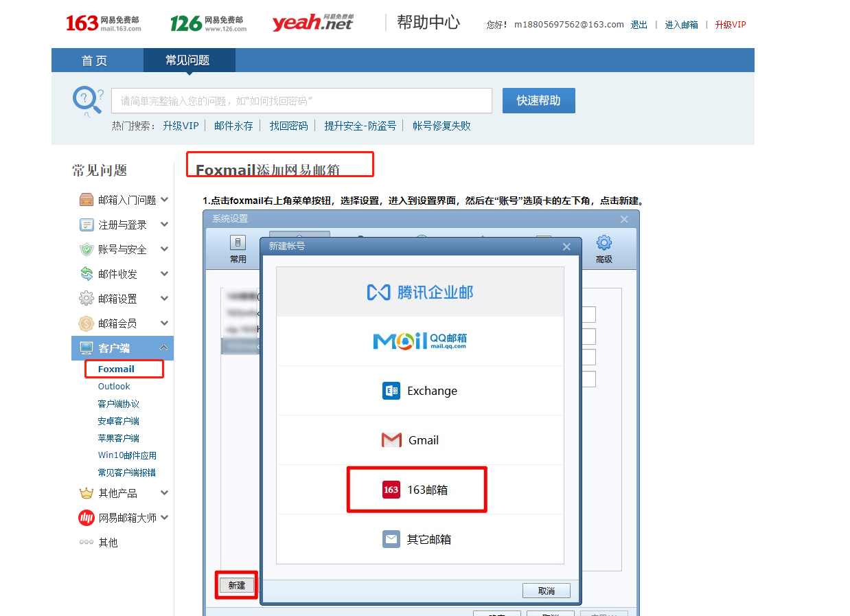Click the 邮箱设置 gear icon
The image size is (850, 616).
tap(87, 299)
